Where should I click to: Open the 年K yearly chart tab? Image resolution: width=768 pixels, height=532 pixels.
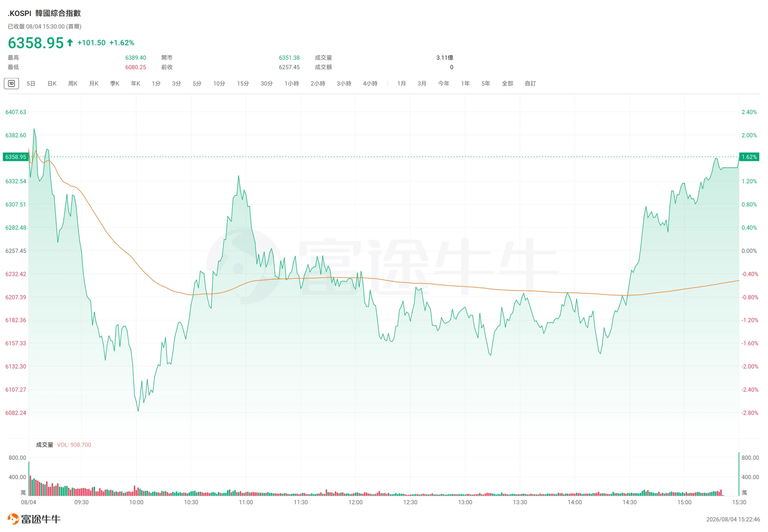(x=135, y=84)
